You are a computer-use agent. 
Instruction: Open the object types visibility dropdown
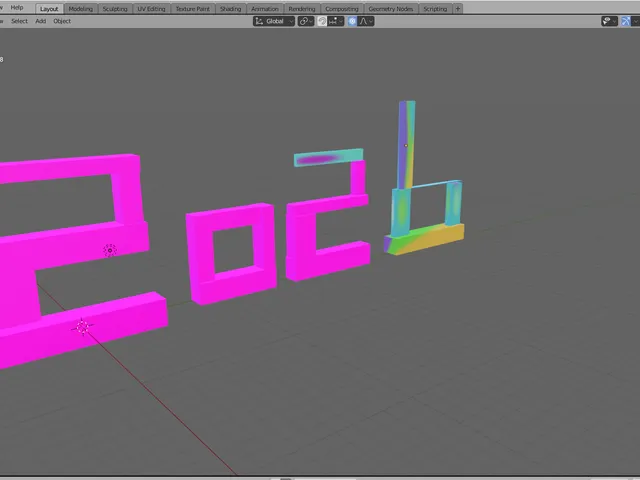(x=609, y=21)
